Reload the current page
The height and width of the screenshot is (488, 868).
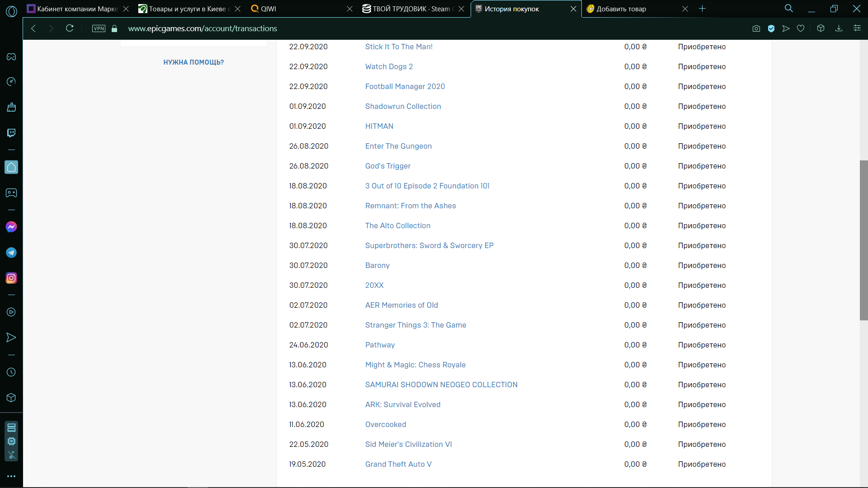click(x=70, y=28)
